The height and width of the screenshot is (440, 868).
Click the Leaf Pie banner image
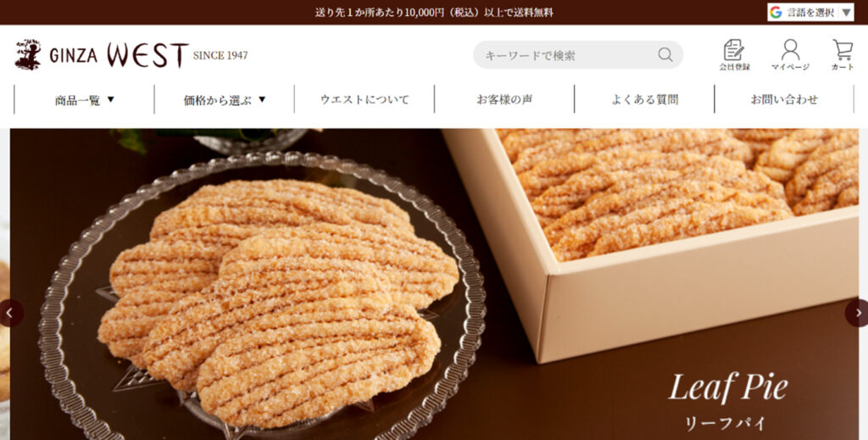(x=434, y=285)
